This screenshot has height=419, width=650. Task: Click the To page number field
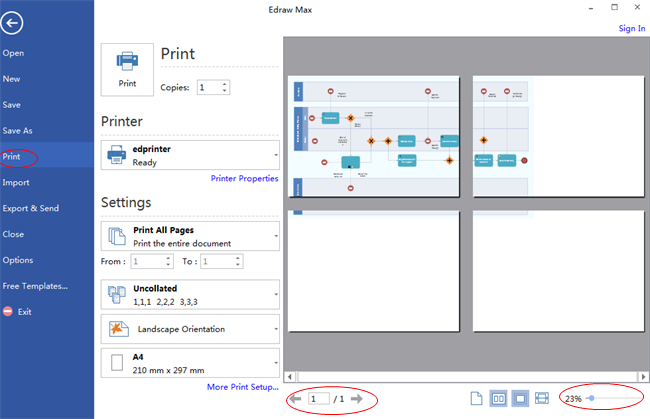218,262
